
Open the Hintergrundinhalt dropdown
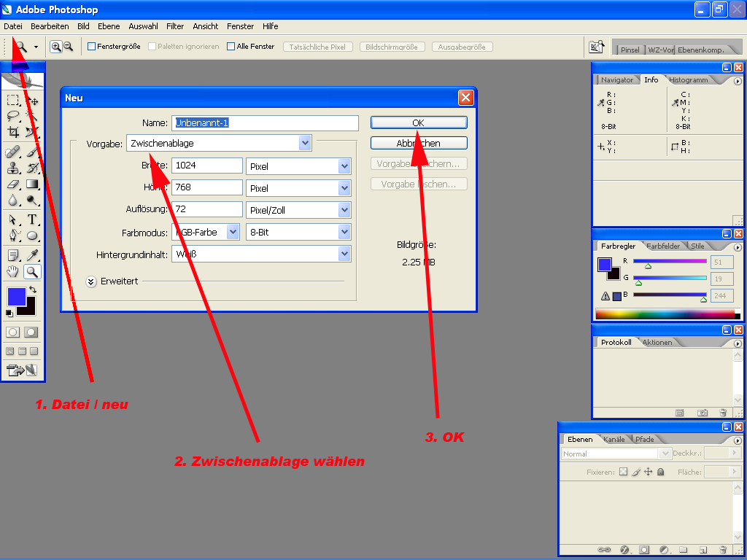pos(262,254)
